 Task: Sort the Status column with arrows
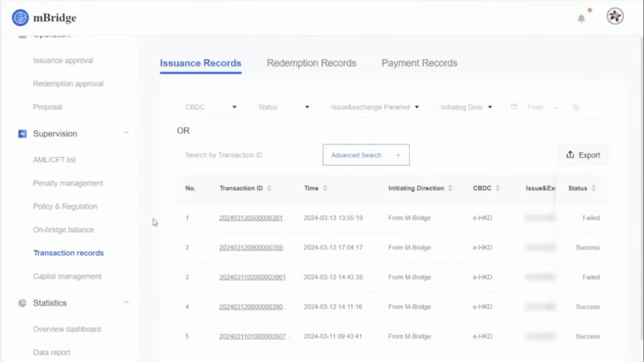pos(594,188)
